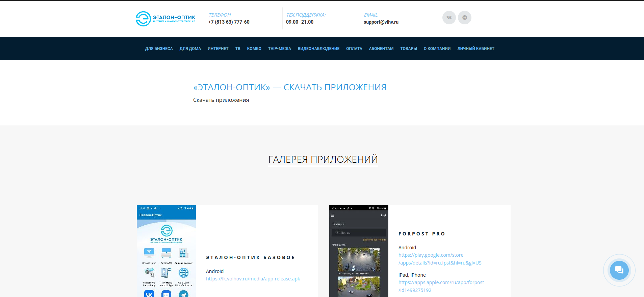
Task: Go to the ОПЛАТА menu item
Action: point(354,49)
